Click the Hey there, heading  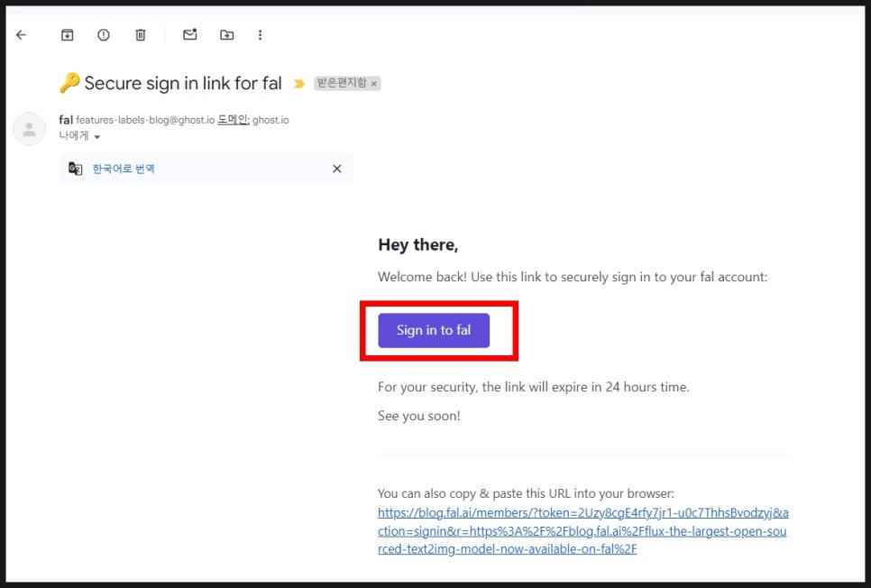click(418, 244)
